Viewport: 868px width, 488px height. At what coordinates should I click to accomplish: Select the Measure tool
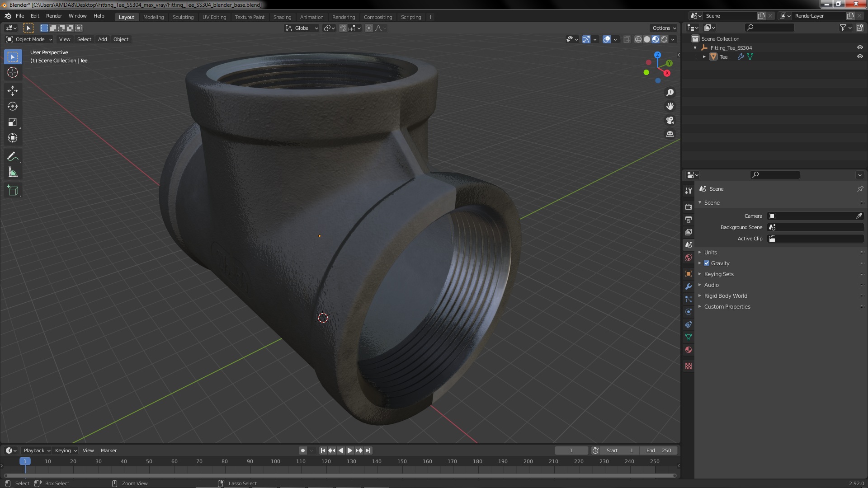point(13,173)
